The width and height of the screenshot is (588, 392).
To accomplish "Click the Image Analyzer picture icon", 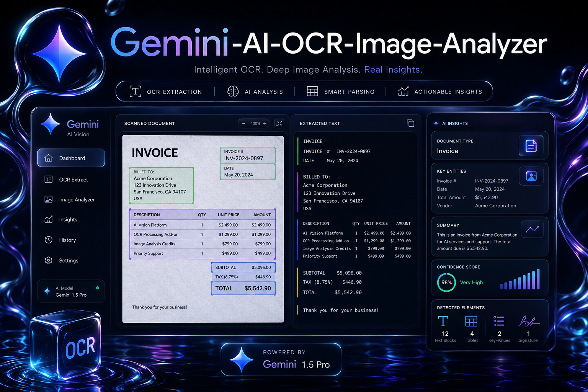I will pyautogui.click(x=49, y=199).
